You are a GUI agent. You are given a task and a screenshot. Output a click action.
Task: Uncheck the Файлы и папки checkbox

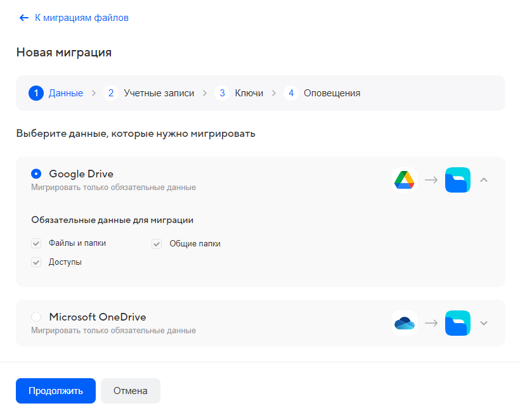(x=36, y=243)
